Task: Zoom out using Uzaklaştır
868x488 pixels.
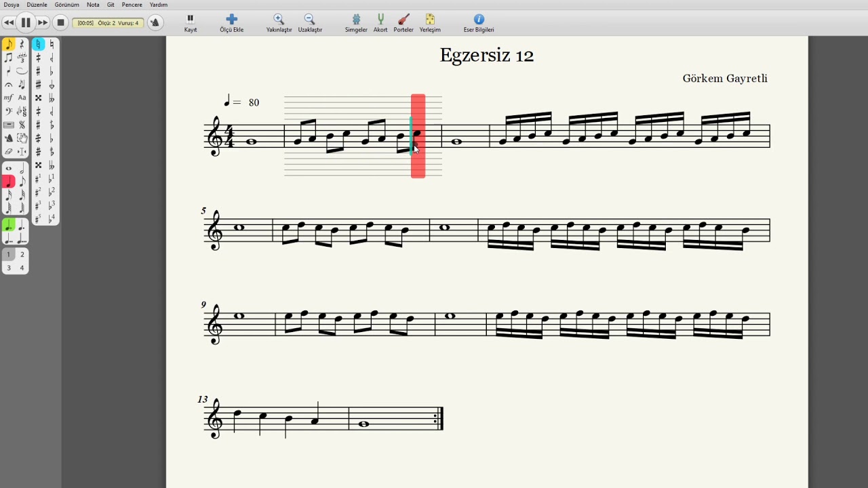Action: click(x=310, y=23)
